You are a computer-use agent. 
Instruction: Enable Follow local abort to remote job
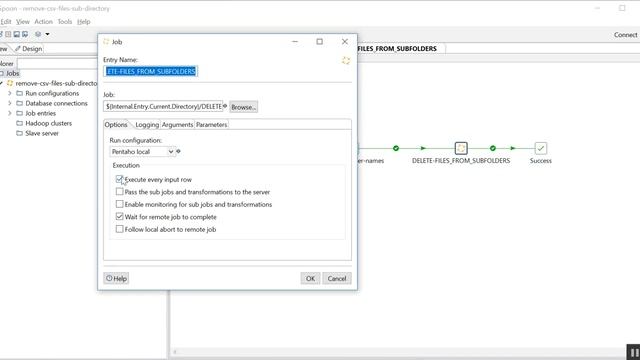tap(119, 229)
